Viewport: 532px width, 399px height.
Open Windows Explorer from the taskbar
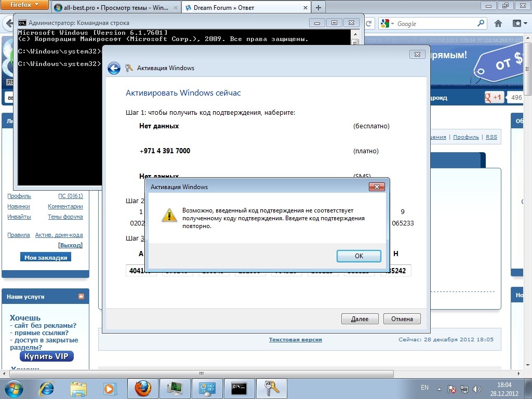78,389
